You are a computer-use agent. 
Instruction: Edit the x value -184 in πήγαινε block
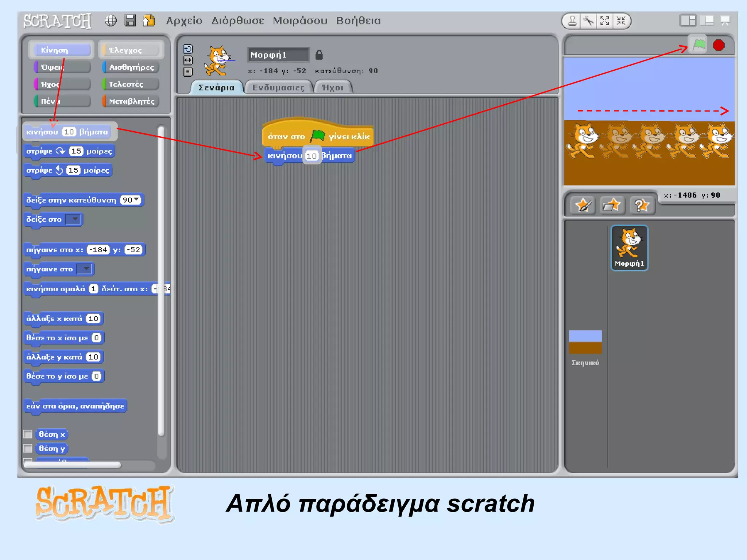[98, 250]
